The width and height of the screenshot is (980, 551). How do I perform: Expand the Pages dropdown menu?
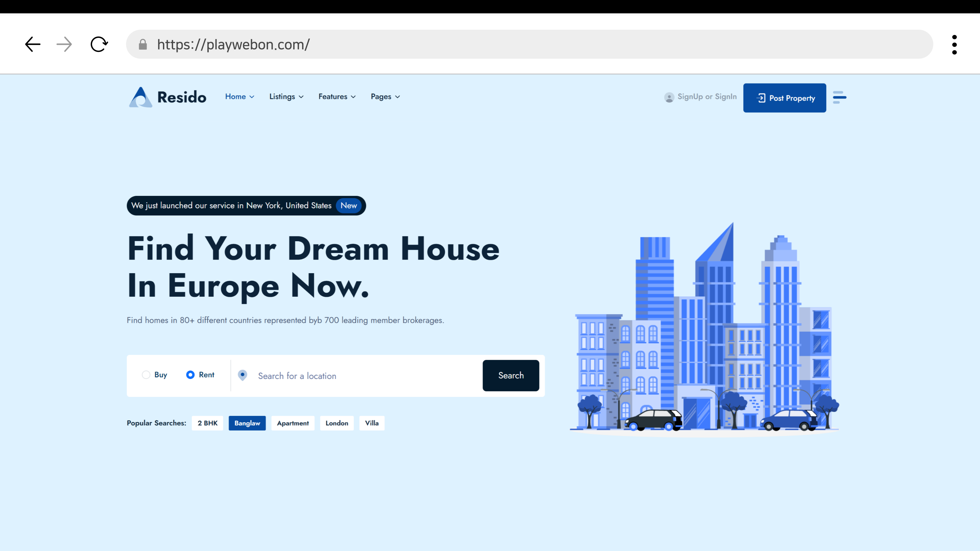point(385,97)
